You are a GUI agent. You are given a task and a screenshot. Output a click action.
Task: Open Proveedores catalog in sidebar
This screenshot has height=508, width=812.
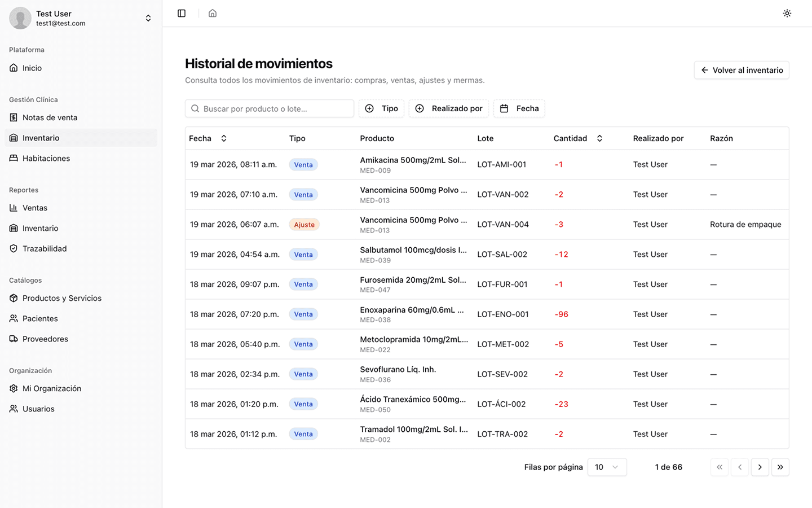[x=45, y=339]
